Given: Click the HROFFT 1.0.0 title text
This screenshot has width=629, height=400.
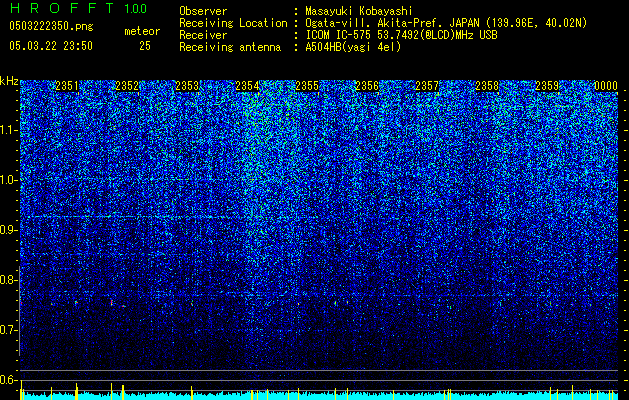Looking at the screenshot, I should 78,8.
